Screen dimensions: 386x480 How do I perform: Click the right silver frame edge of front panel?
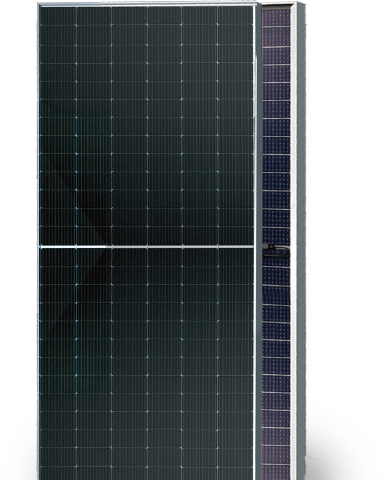click(x=255, y=243)
